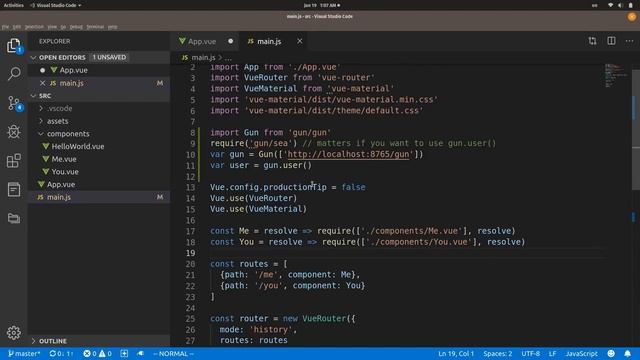Open the File menu
This screenshot has height=360, width=640.
[x=5, y=27]
